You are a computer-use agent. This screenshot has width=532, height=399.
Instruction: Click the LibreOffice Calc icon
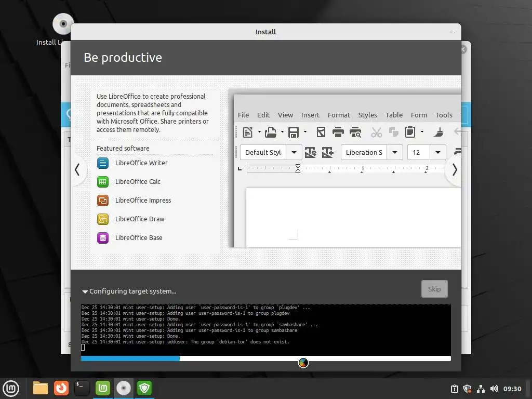tap(103, 181)
